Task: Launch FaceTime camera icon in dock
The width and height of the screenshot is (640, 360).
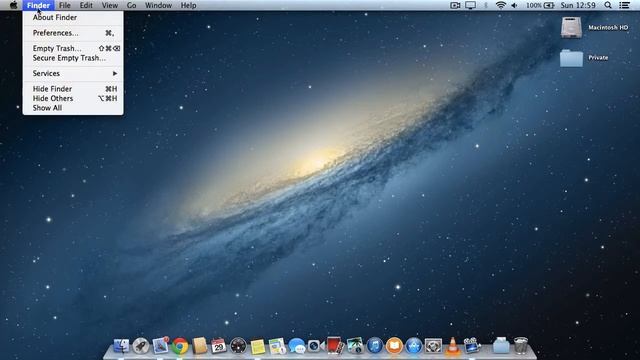Action: pyautogui.click(x=316, y=346)
